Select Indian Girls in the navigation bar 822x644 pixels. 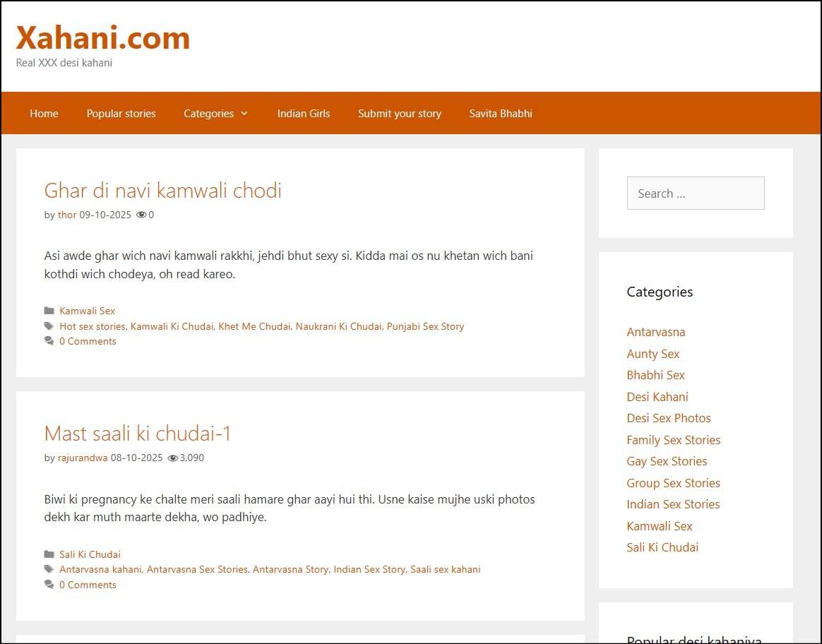coord(303,113)
